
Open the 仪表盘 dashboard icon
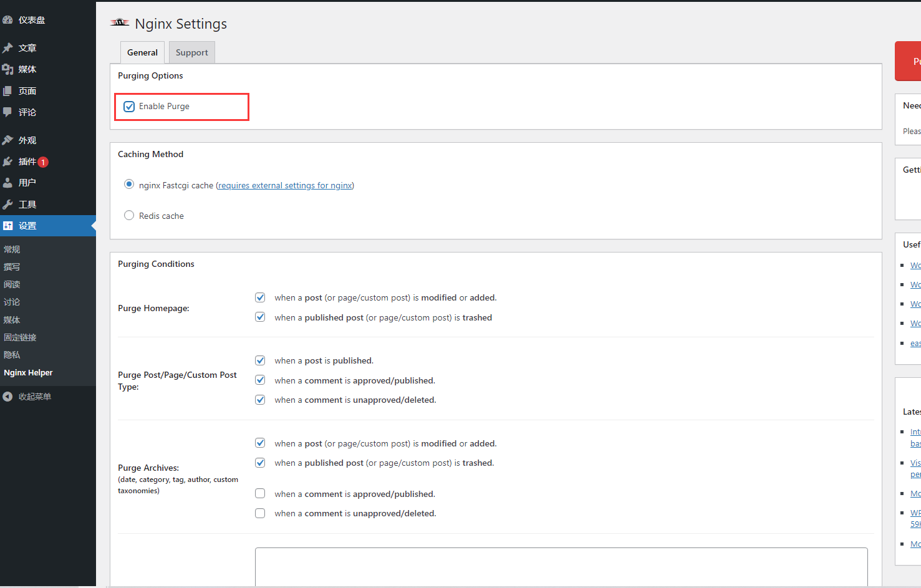coord(7,20)
